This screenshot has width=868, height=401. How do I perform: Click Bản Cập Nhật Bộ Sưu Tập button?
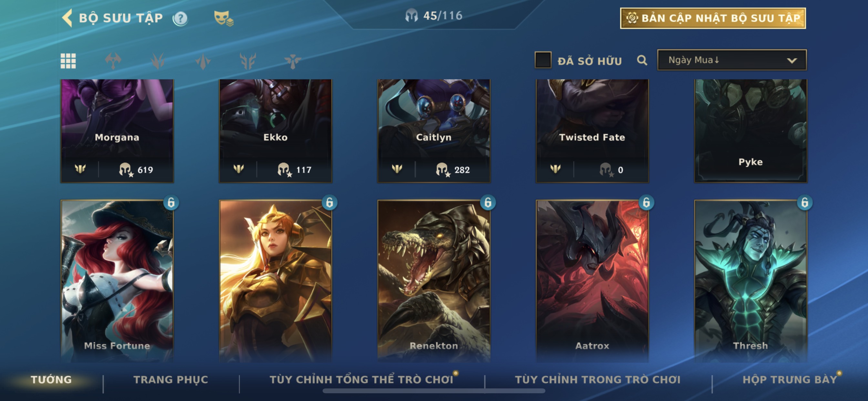[x=713, y=18]
